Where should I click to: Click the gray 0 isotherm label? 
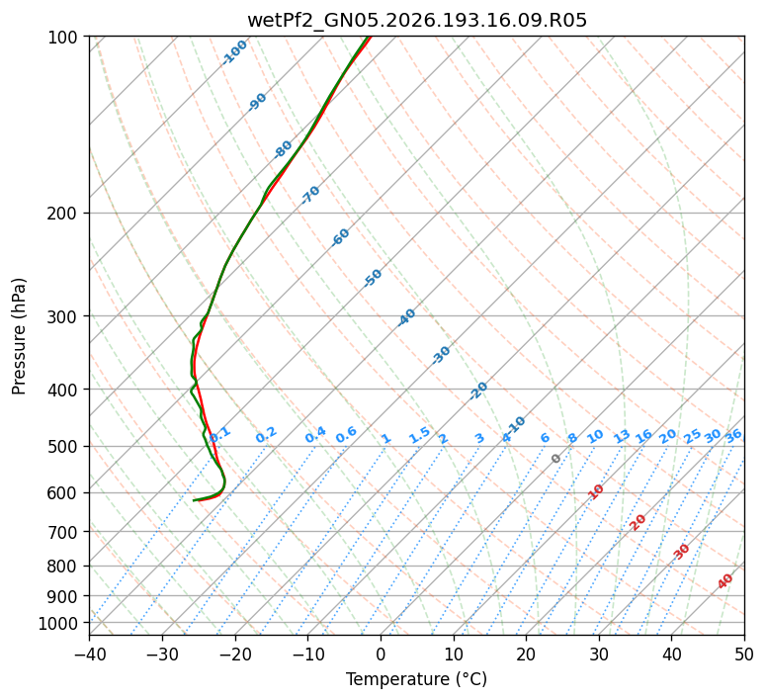point(555,459)
